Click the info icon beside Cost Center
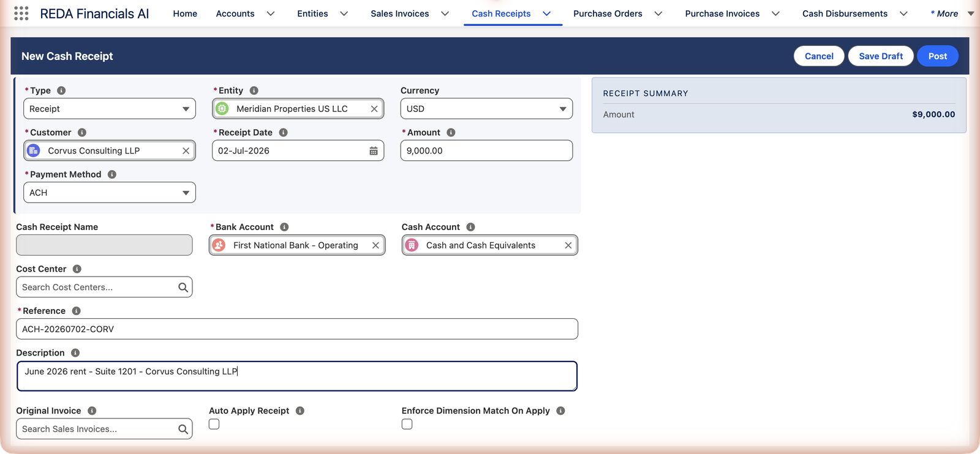980x454 pixels. coord(77,269)
